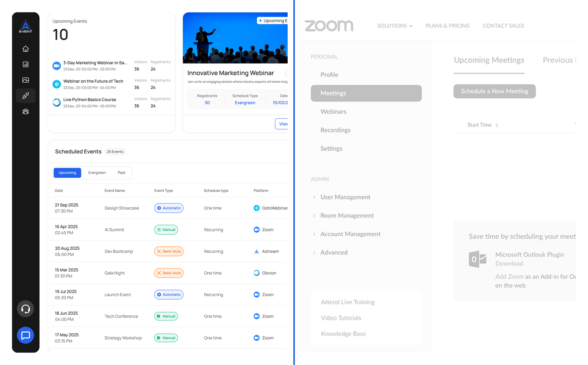
Task: Click Automatic badge in Design Showcase row
Action: point(169,208)
